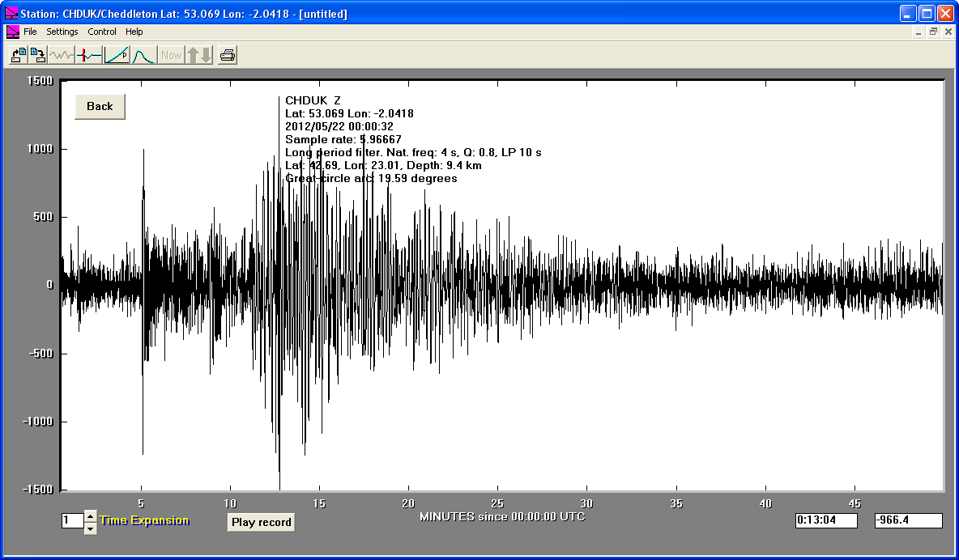959x560 pixels.
Task: Click the spectrum curve toolbar icon
Action: [x=144, y=56]
